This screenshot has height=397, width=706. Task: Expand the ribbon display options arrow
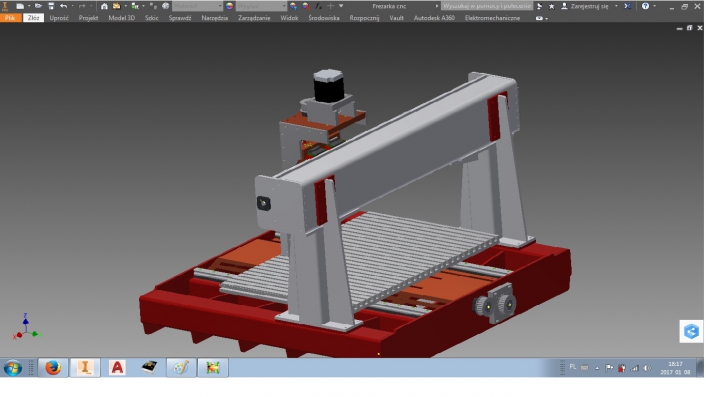point(547,18)
